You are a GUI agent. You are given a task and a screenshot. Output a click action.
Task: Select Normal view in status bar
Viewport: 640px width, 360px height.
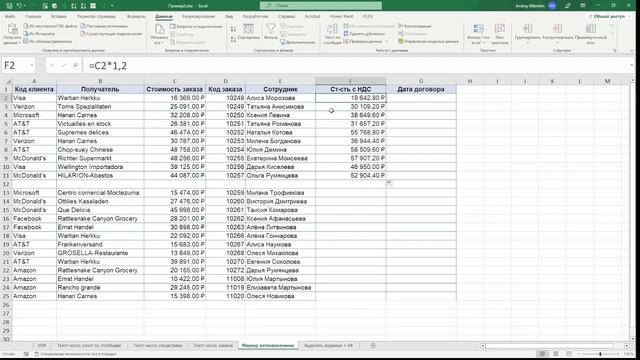542,354
